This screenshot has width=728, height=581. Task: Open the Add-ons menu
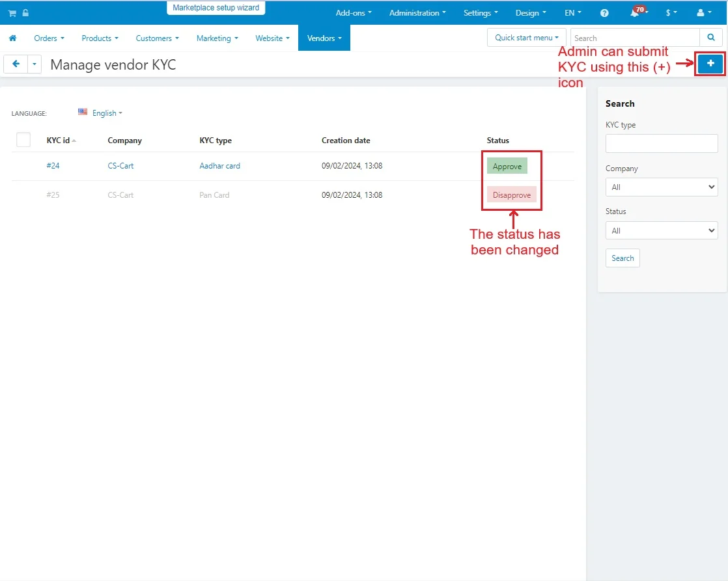point(354,13)
